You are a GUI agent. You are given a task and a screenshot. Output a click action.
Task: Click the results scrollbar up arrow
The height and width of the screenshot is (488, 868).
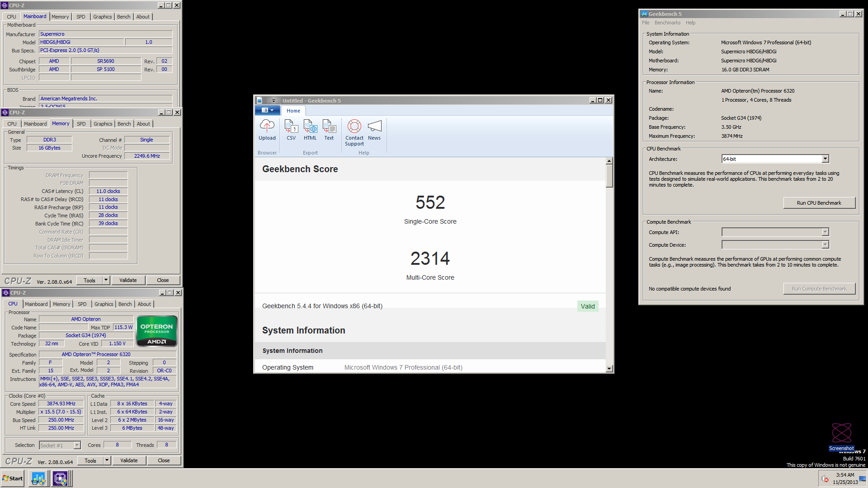coord(609,161)
